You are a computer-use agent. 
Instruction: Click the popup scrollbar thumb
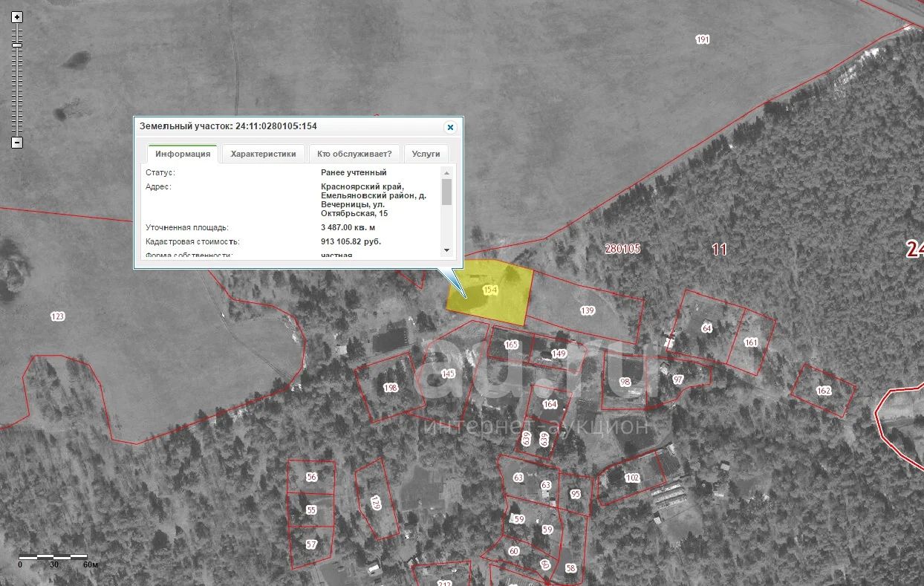tap(446, 192)
